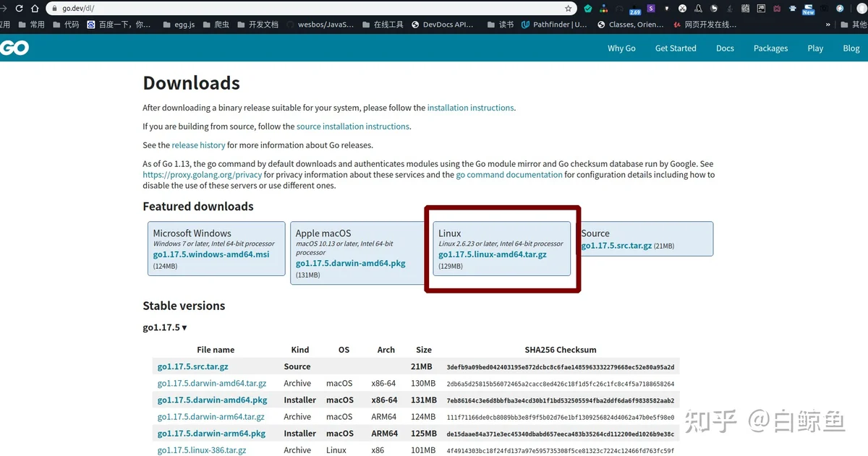This screenshot has height=456, width=868.
Task: Open the Why Go nav item
Action: tap(621, 48)
